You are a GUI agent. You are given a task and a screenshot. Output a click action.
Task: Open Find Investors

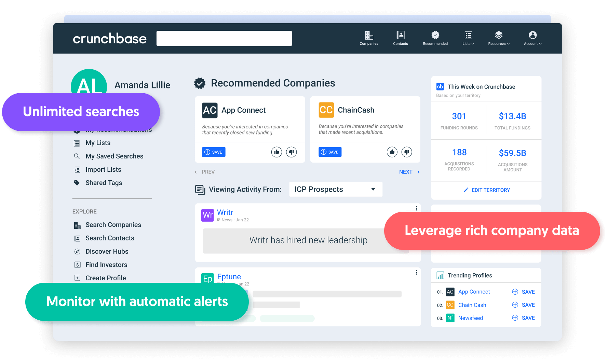[x=106, y=265]
